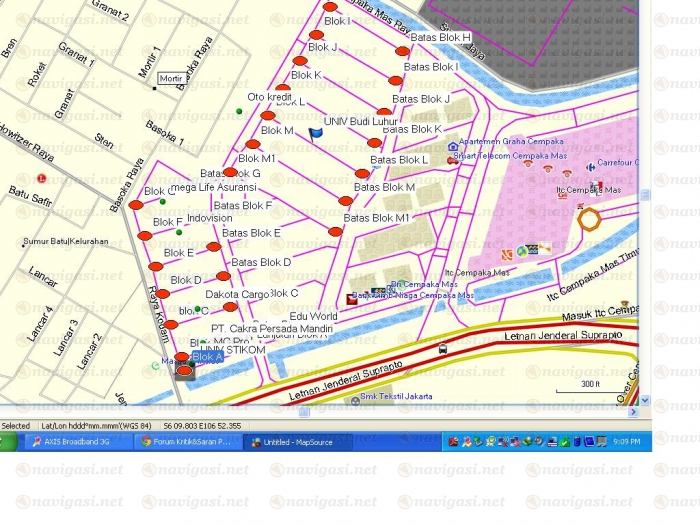Open Forum Kritik&Saran browser taskbar button

pos(190,441)
